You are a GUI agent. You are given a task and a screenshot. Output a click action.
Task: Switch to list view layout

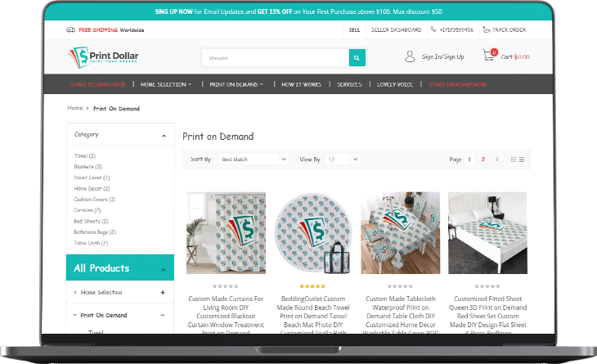coord(522,160)
